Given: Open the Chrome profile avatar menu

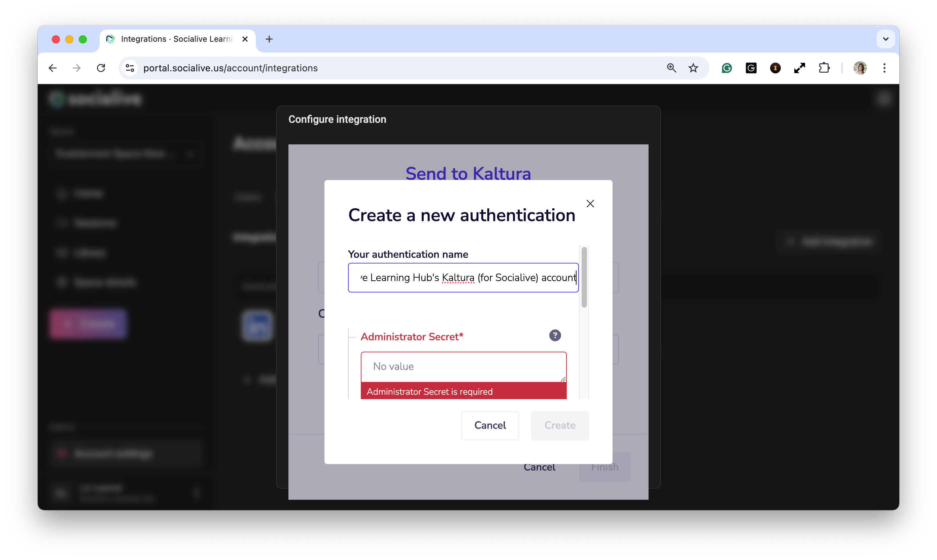Looking at the screenshot, I should pos(860,68).
